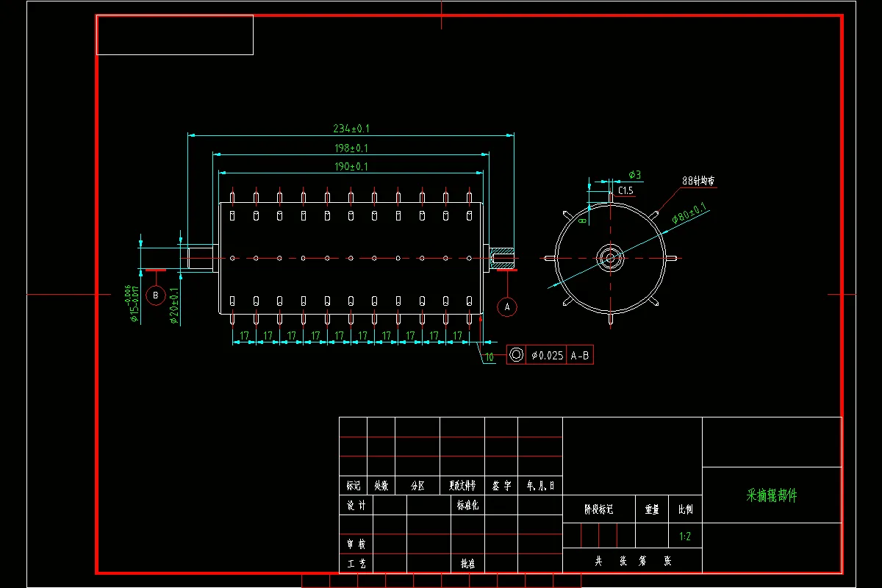Screen dimensions: 882x588
Task: Select the ø0.025 tolerance value
Action: point(548,356)
